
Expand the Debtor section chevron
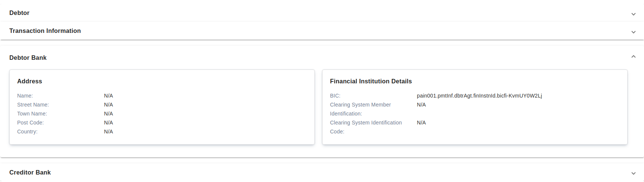tap(633, 14)
